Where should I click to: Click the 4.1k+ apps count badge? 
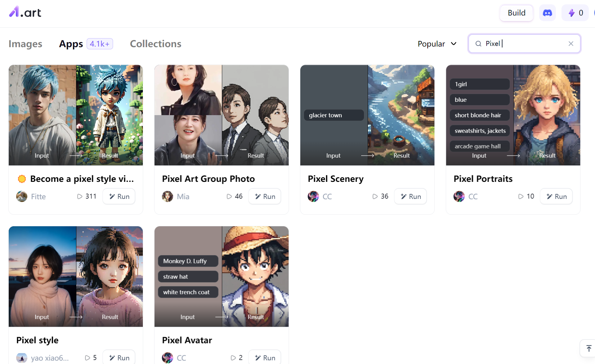(x=100, y=44)
